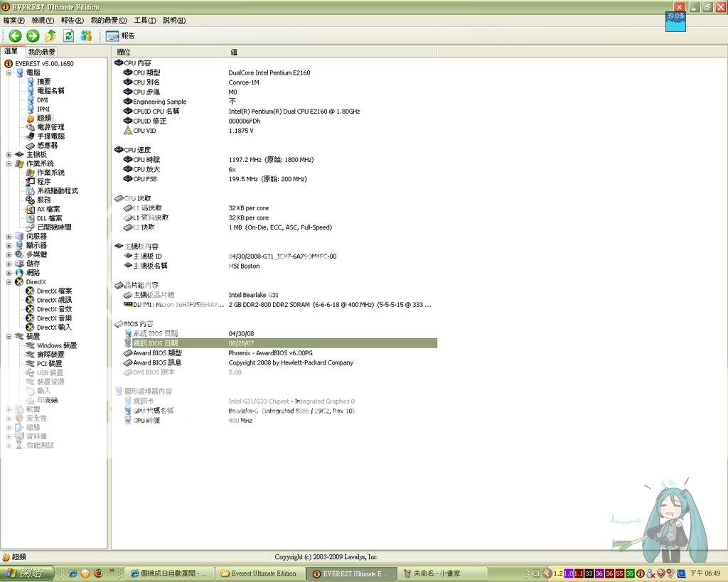728x582 pixels.
Task: Open the 工具(T) menu
Action: tap(145, 21)
